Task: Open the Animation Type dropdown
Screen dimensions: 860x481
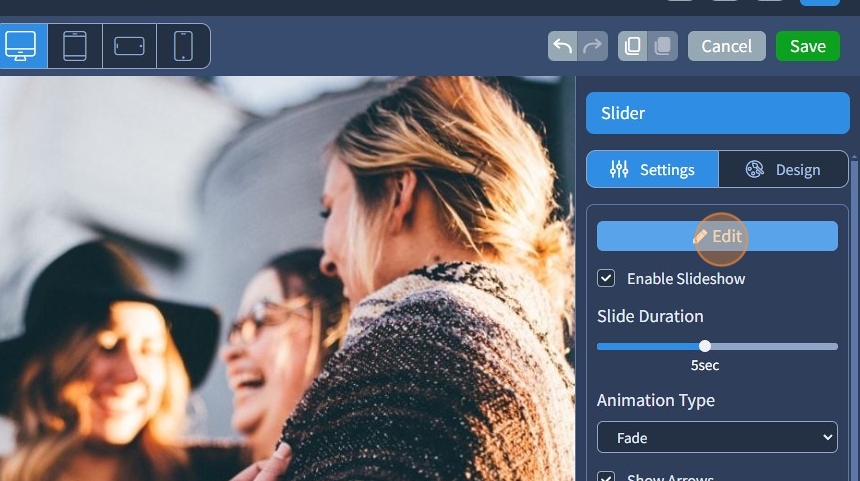Action: tap(717, 437)
